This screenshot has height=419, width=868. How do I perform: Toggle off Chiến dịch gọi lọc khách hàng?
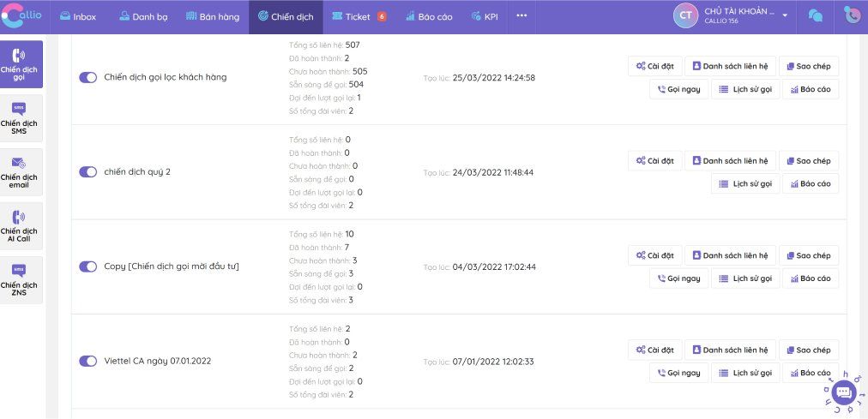click(87, 77)
